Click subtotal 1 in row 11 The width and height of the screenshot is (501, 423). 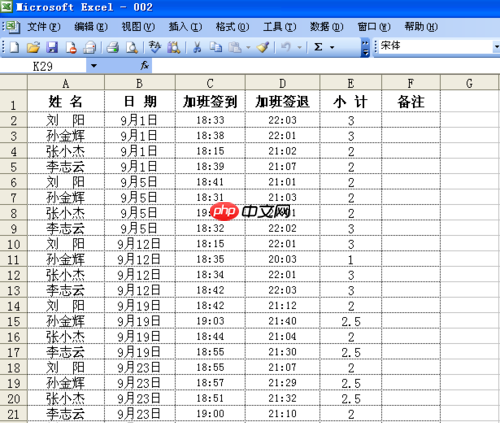[350, 259]
